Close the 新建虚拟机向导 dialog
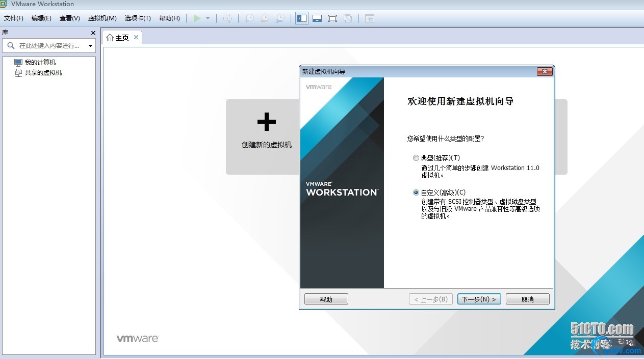 coord(545,72)
